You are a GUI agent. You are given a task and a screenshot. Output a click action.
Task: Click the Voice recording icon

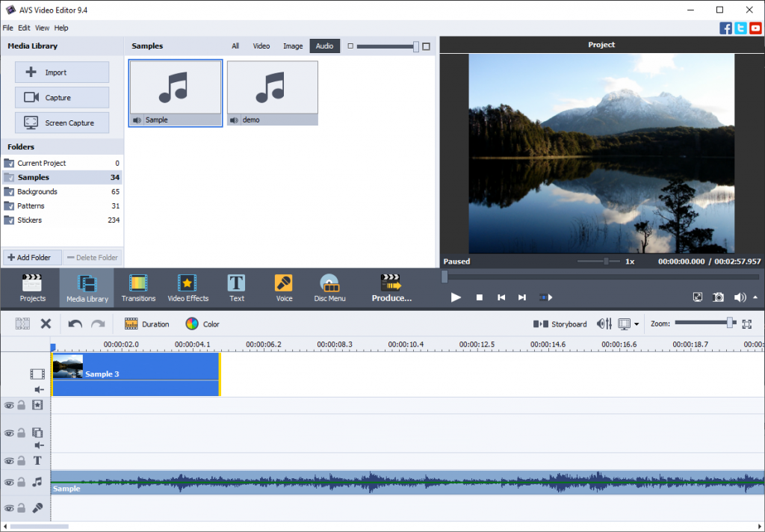click(x=284, y=288)
